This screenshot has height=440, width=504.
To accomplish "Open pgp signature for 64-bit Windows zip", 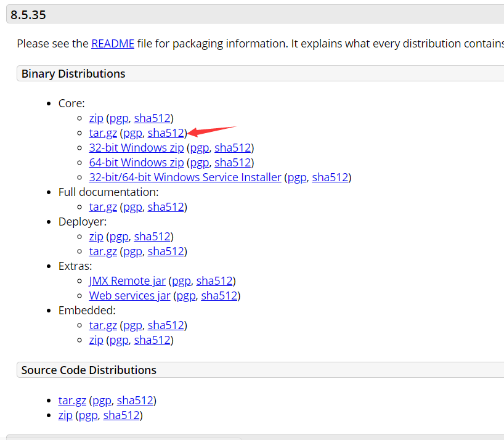I will [x=199, y=163].
